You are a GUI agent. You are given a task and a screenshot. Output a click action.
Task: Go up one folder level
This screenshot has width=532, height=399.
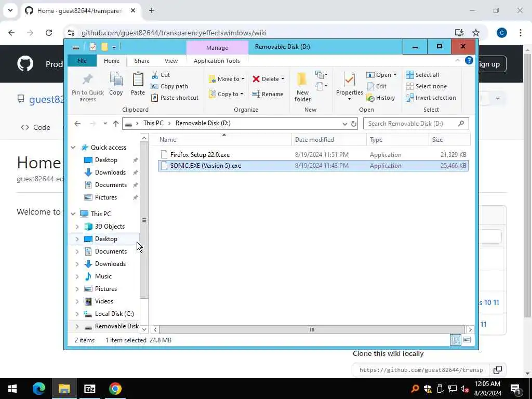coord(116,124)
